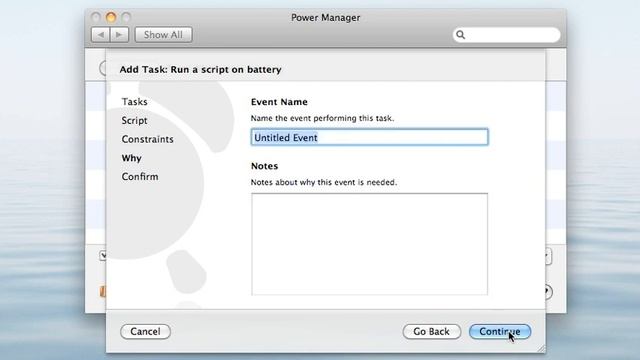
Task: Go back with the left arrow toolbar button
Action: click(x=101, y=35)
